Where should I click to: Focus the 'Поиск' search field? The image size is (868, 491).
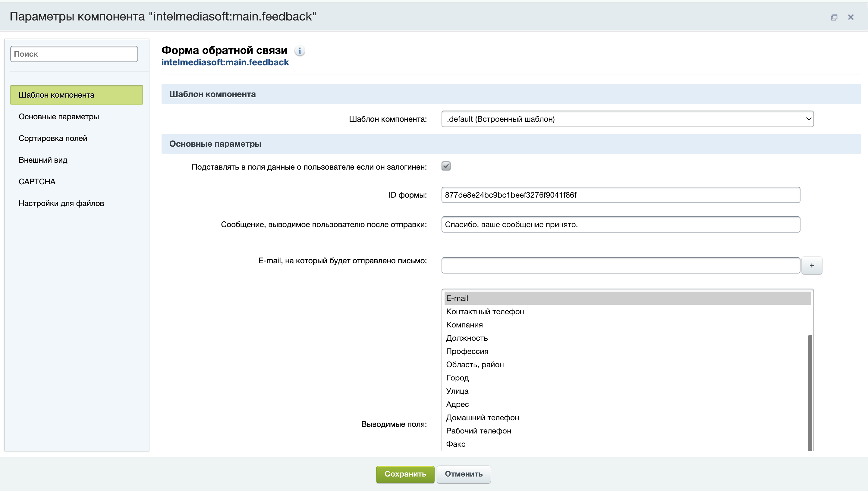coord(74,54)
